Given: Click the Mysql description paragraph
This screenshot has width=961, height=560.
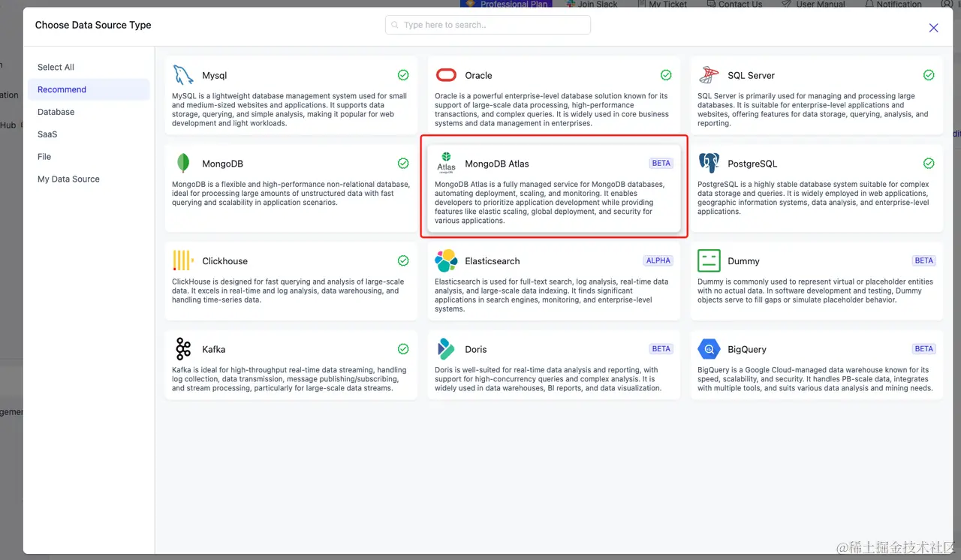Looking at the screenshot, I should click(x=290, y=110).
